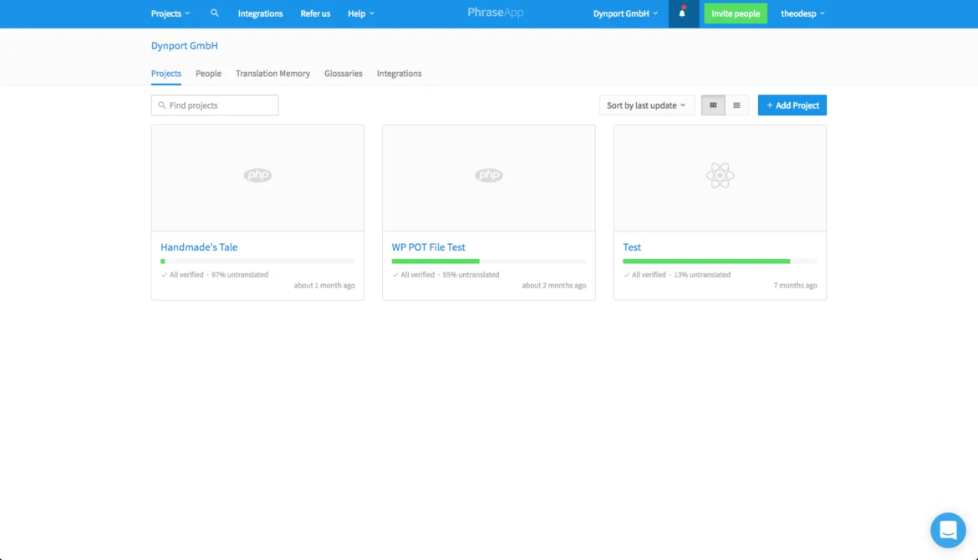The image size is (978, 560).
Task: Expand the theodesp user menu
Action: tap(802, 13)
